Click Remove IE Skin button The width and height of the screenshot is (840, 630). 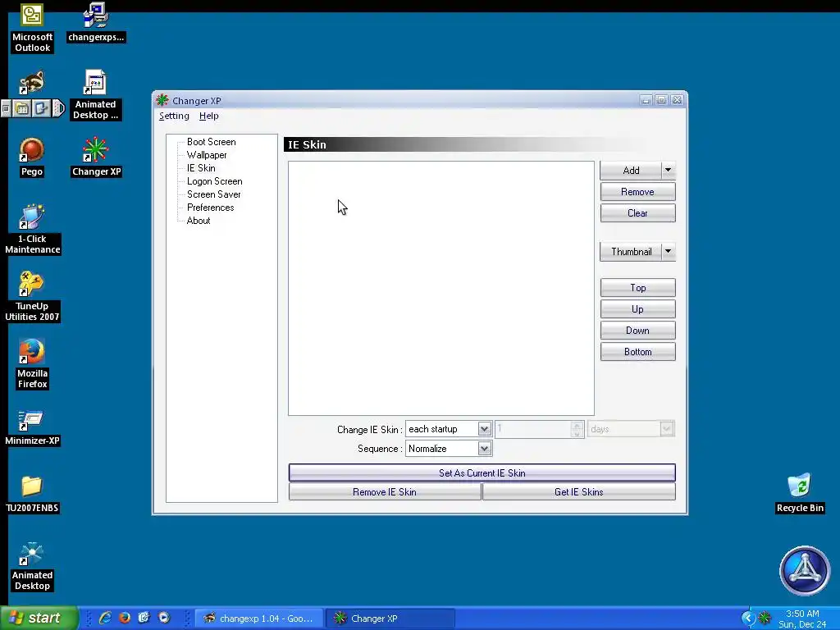pos(385,492)
